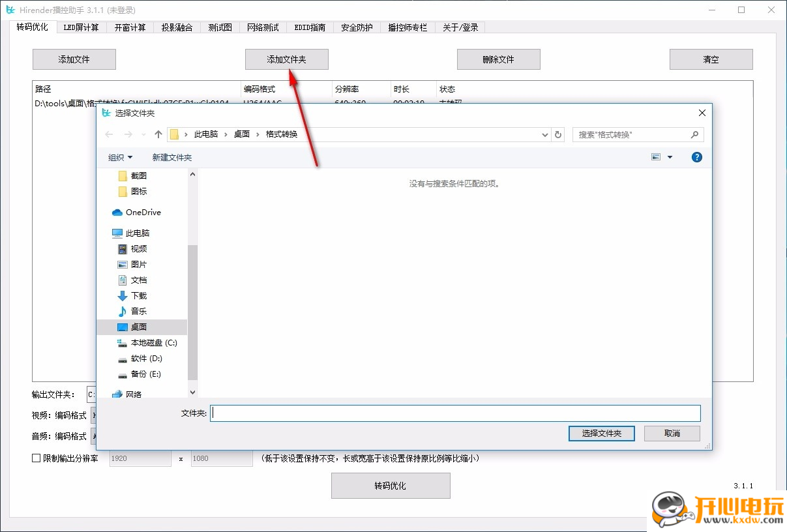Viewport: 787px width, 532px height.
Task: Switch to the LED屏计算 tab
Action: [x=82, y=27]
